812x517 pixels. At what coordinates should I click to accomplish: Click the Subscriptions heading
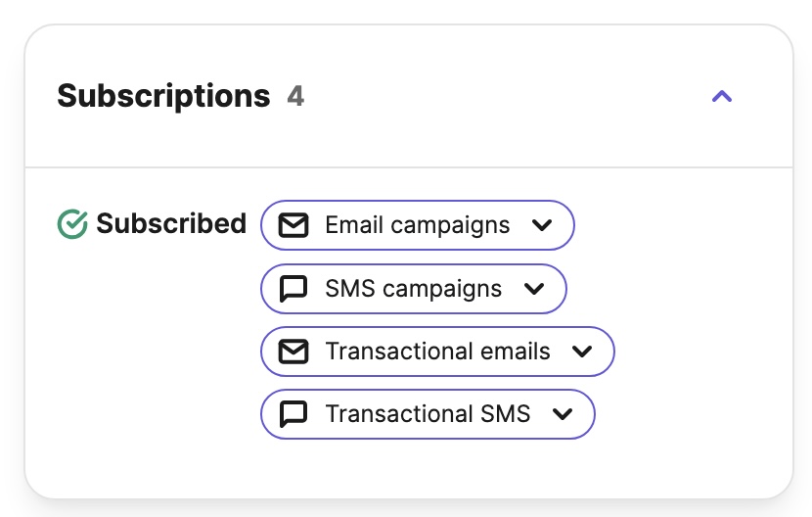click(x=163, y=97)
